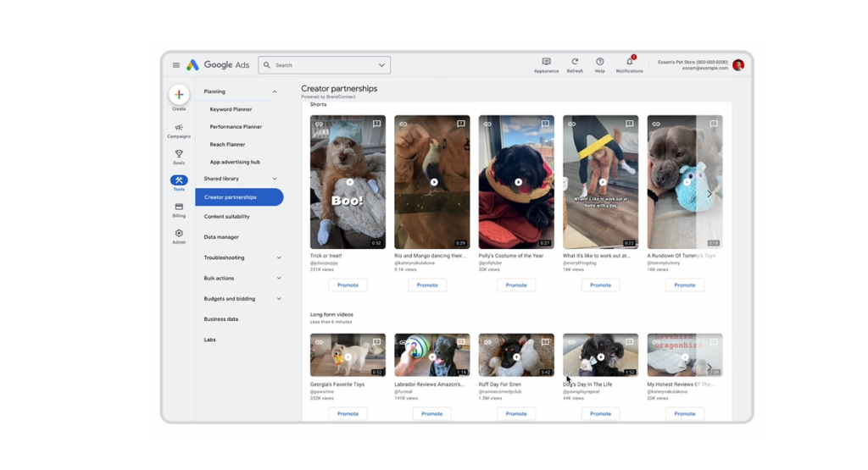Image resolution: width=868 pixels, height=470 pixels.
Task: Play the 'Georgia's Favorite Toys' video thumbnail
Action: tap(348, 357)
